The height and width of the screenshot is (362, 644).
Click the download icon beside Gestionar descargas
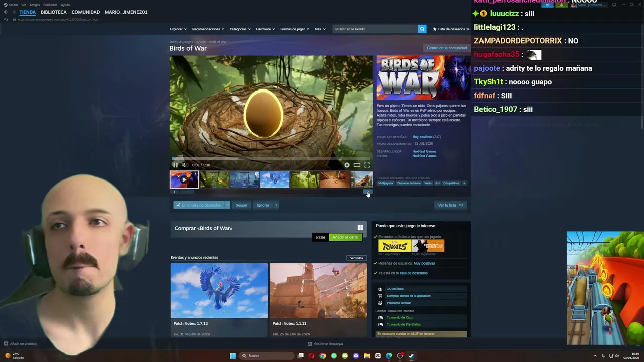tap(310, 344)
